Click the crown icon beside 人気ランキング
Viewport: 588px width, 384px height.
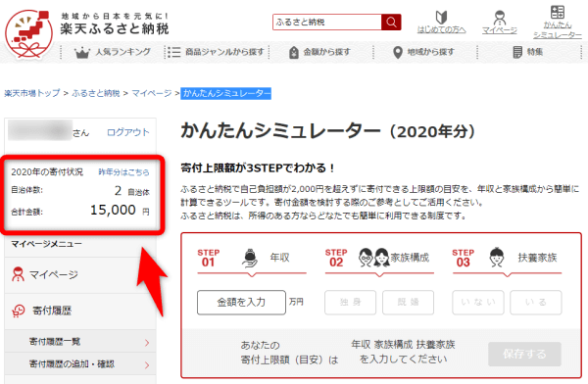81,53
